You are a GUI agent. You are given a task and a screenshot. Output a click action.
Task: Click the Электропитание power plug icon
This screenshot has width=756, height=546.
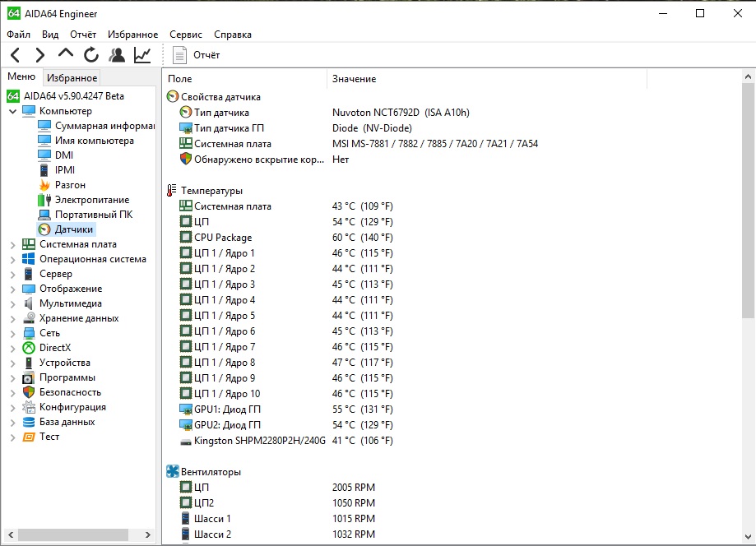(x=44, y=200)
